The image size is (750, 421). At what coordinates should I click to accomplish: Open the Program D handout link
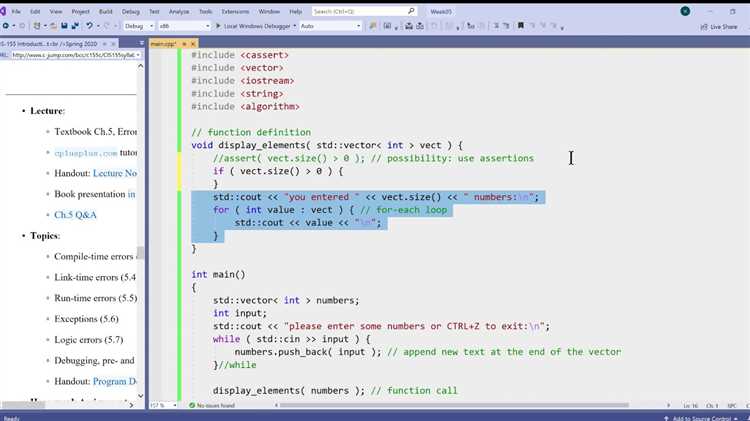click(x=115, y=381)
